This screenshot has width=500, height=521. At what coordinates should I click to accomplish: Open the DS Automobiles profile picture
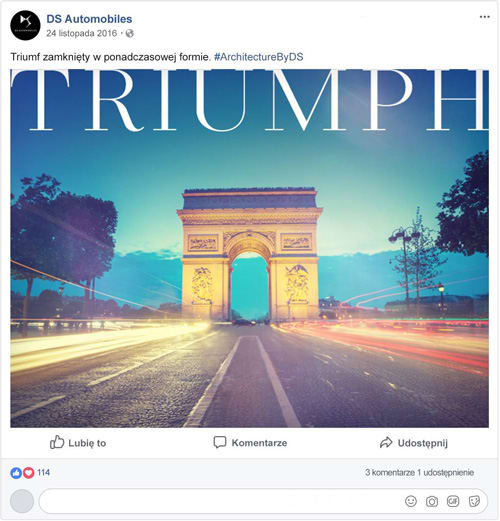(x=25, y=26)
